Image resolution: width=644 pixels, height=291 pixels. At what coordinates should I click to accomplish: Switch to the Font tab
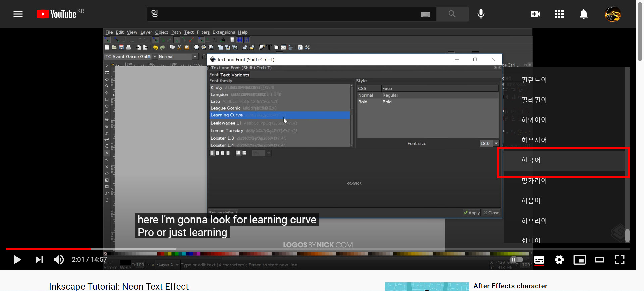click(214, 75)
